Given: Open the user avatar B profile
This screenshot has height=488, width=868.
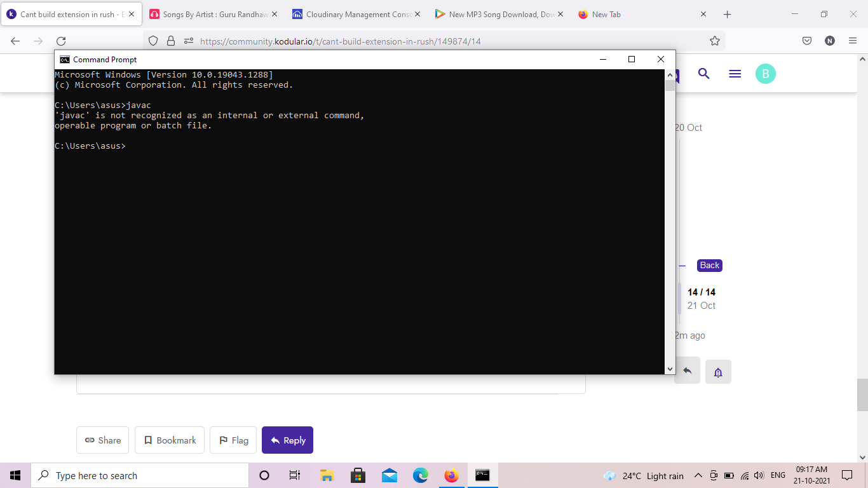Looking at the screenshot, I should tap(765, 74).
